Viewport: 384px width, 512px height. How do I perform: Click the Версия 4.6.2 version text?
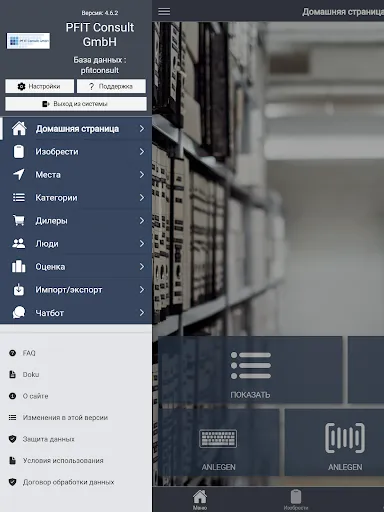point(100,13)
